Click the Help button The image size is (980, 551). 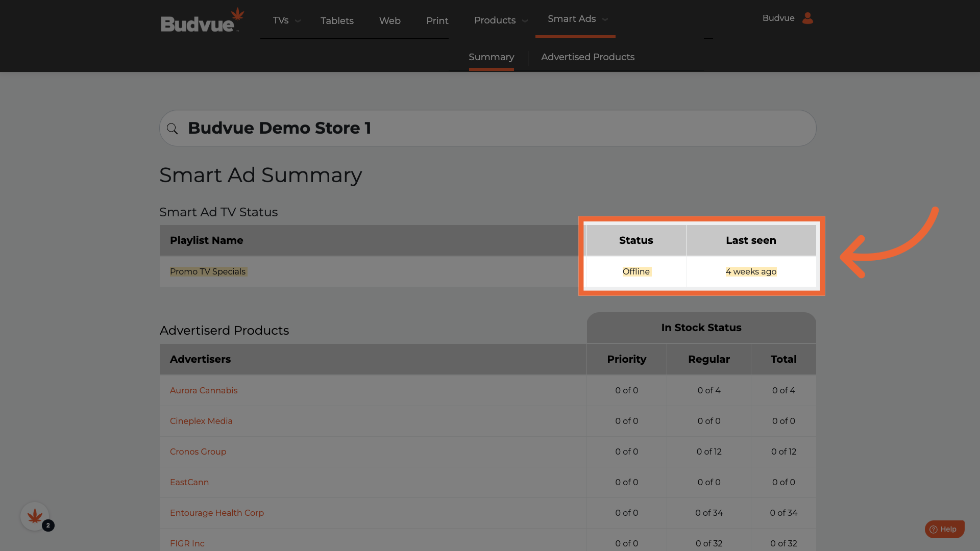[x=944, y=529]
